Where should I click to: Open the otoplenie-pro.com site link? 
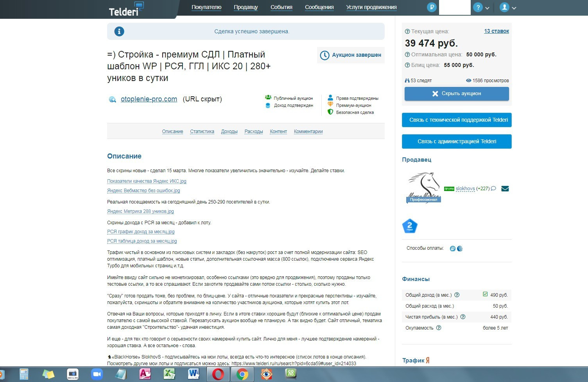tap(149, 99)
